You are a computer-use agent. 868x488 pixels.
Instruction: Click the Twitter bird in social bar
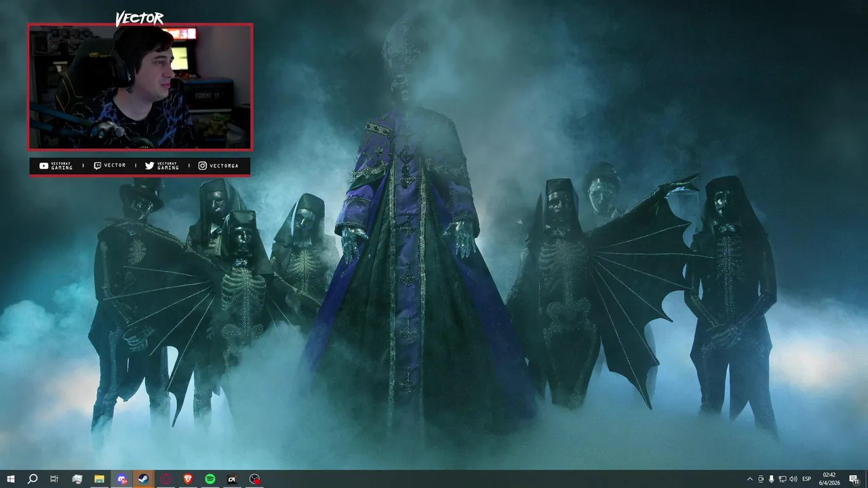pyautogui.click(x=149, y=165)
